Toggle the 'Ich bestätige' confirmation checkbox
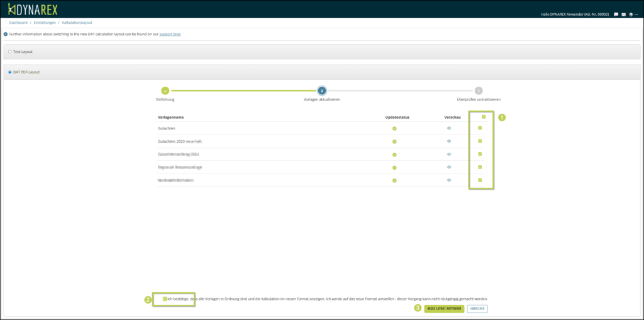 165,299
